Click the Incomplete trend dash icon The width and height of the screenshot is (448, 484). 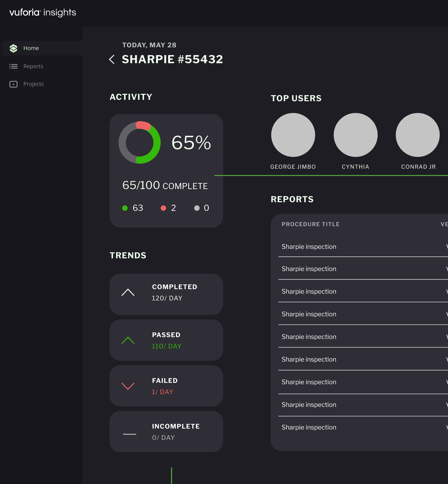[129, 434]
